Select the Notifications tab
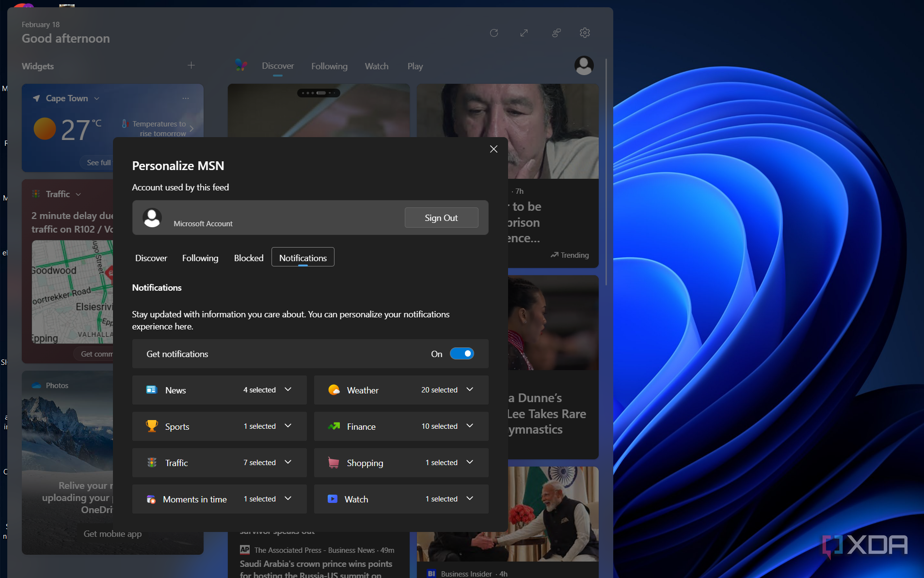 (303, 257)
